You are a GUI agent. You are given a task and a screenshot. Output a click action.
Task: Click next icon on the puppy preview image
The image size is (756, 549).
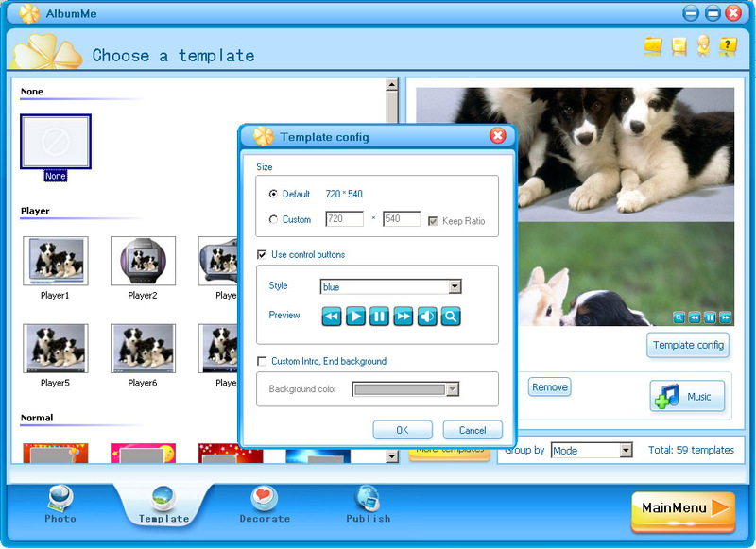[x=725, y=317]
